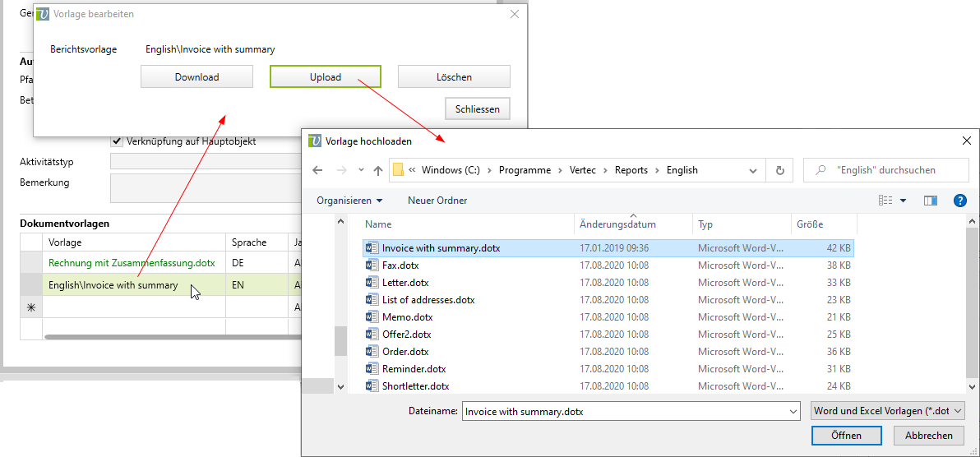
Task: Open the Dateiname suggestions dropdown arrow
Action: (793, 411)
